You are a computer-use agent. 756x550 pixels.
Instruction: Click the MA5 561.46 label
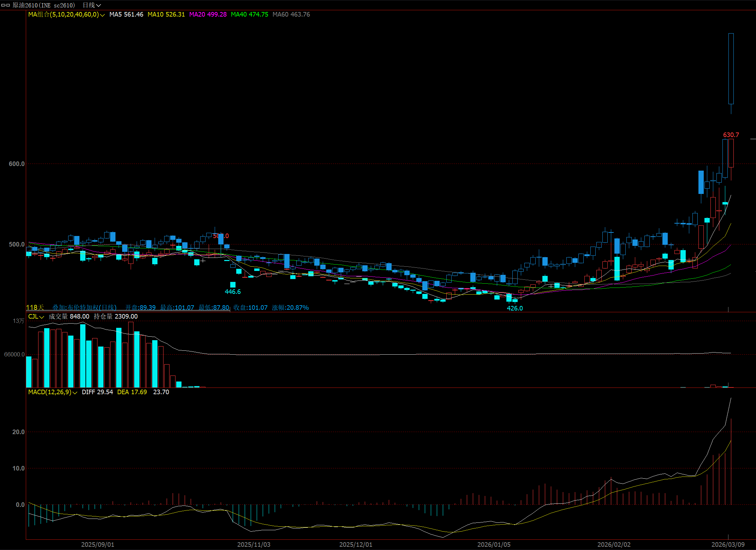coord(126,14)
